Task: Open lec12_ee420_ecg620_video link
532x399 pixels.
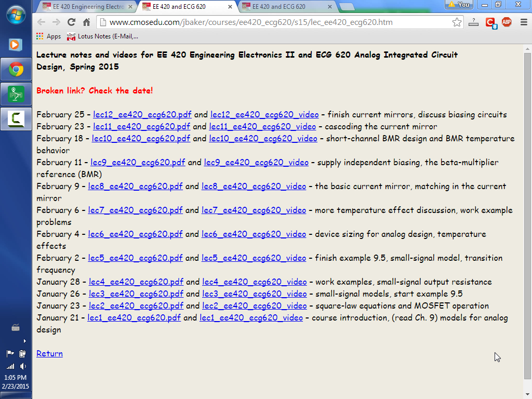Action: pyautogui.click(x=264, y=115)
